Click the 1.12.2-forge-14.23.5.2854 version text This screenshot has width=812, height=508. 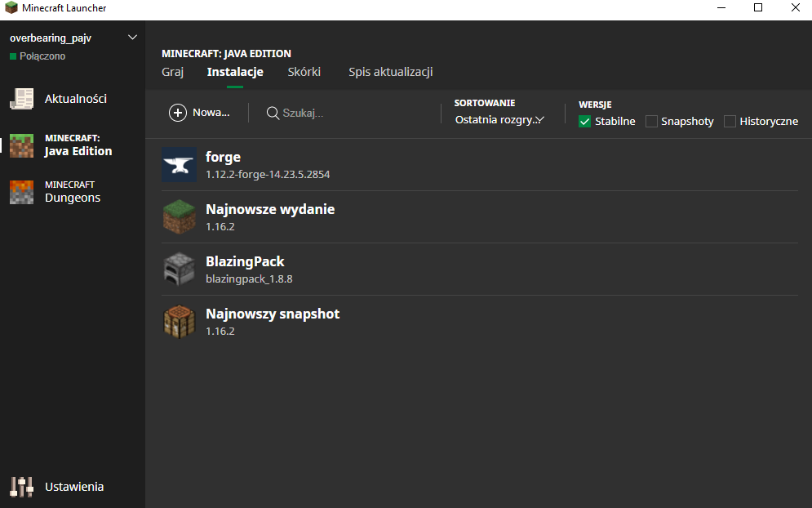pos(268,175)
